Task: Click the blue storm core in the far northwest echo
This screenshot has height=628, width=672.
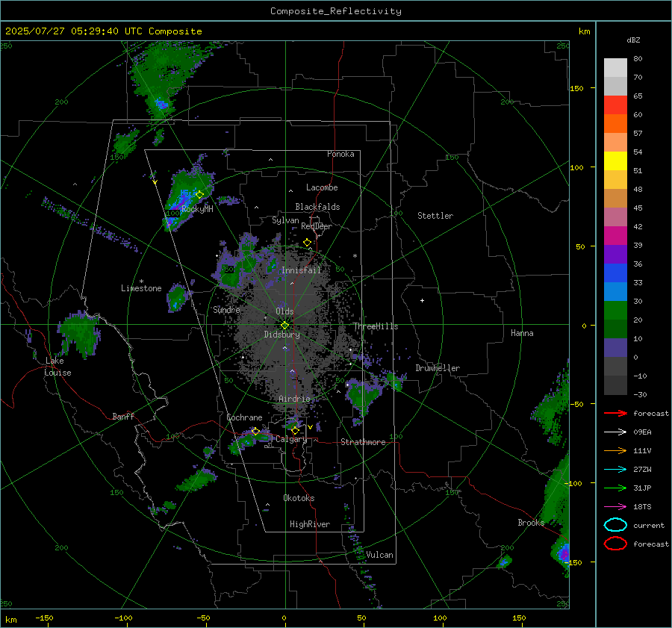Action: pos(161,104)
